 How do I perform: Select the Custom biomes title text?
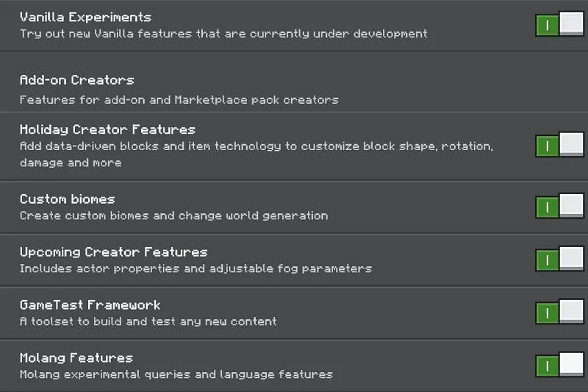tap(67, 199)
